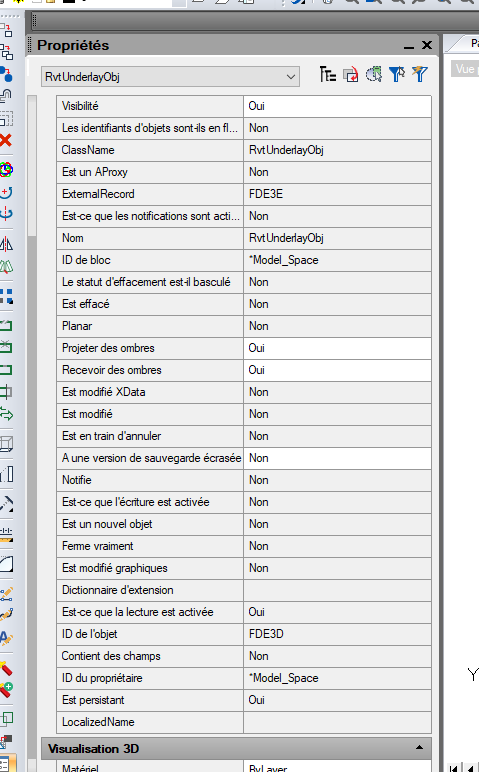
Task: Select the Dictionnaire d'extension property label
Action: (x=118, y=590)
